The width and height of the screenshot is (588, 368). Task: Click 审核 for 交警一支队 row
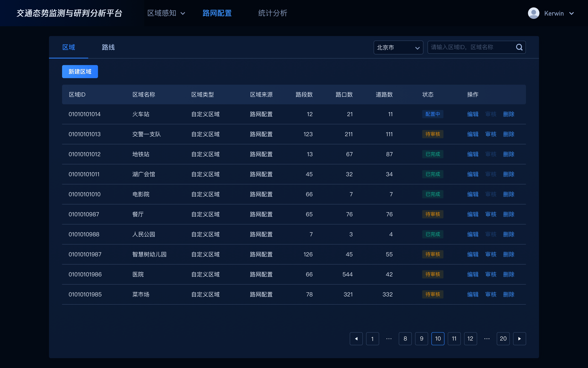click(491, 134)
